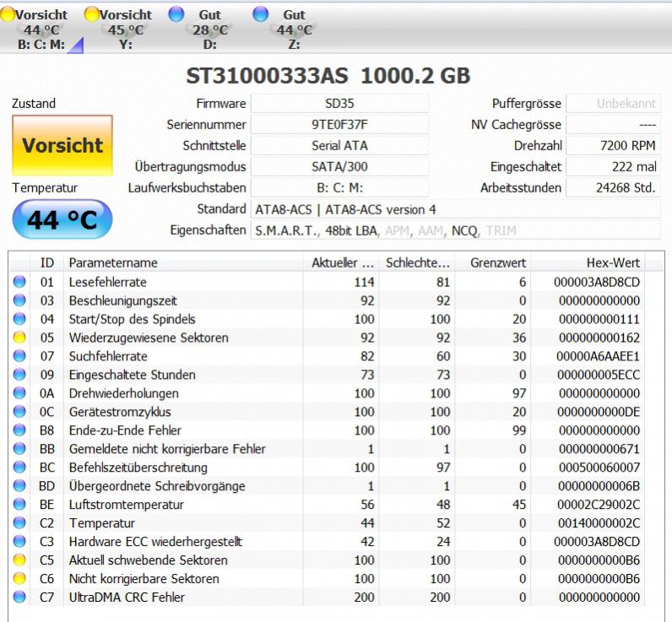Click the yellow Vorsicht health status button
Screen dimensions: 672x622
click(x=62, y=145)
